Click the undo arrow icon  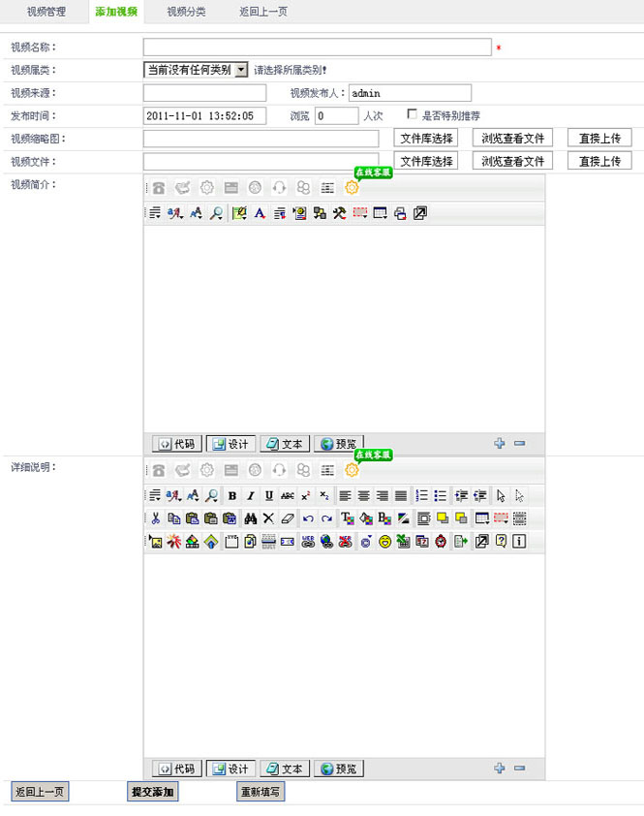click(308, 518)
